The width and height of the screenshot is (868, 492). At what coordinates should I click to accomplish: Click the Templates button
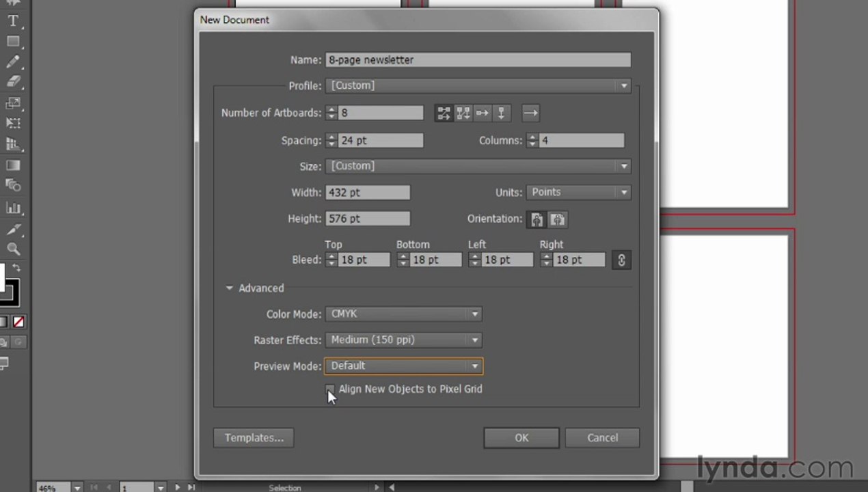[254, 438]
